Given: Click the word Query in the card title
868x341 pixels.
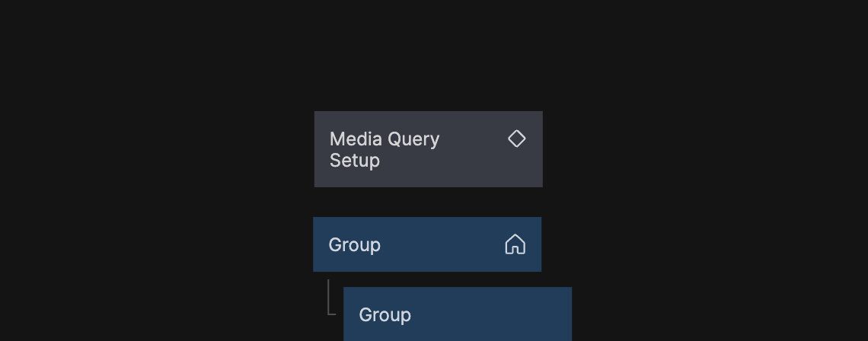Looking at the screenshot, I should pyautogui.click(x=413, y=139).
